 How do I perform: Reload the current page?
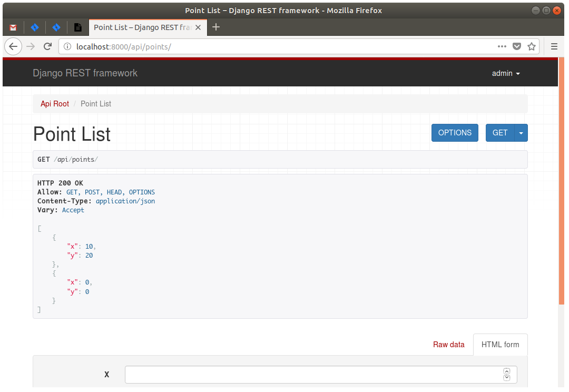click(47, 46)
